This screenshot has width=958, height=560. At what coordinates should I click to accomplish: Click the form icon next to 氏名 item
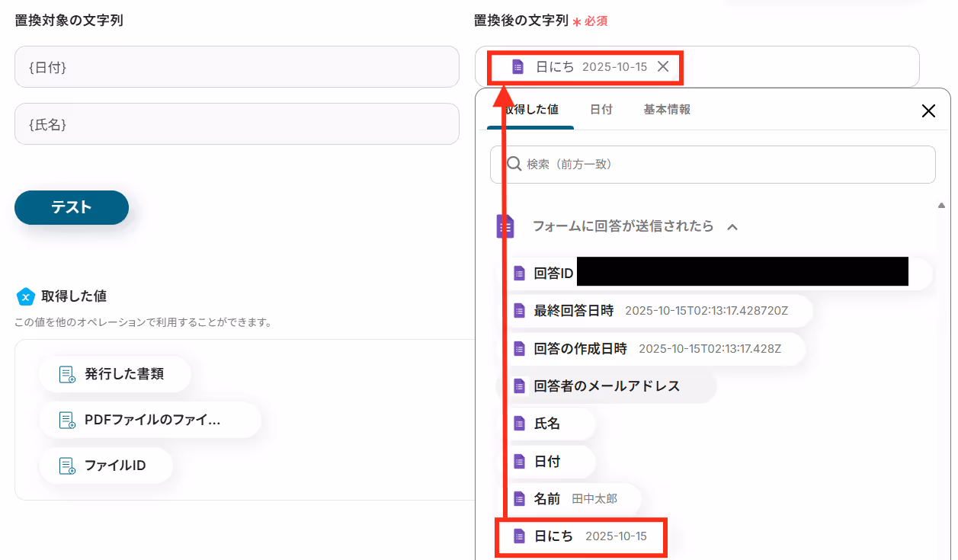pyautogui.click(x=519, y=424)
